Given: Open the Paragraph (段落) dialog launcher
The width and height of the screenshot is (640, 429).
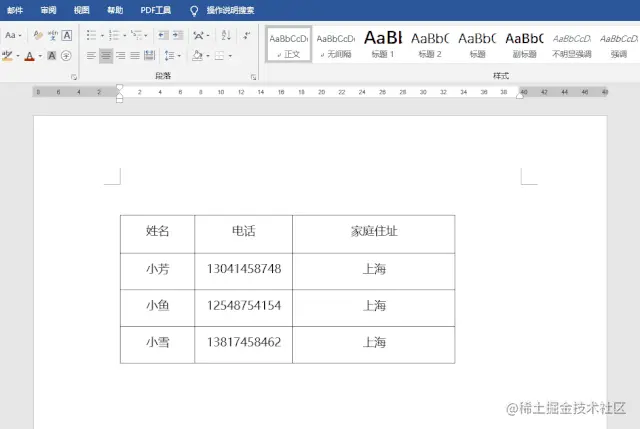Looking at the screenshot, I should point(253,77).
